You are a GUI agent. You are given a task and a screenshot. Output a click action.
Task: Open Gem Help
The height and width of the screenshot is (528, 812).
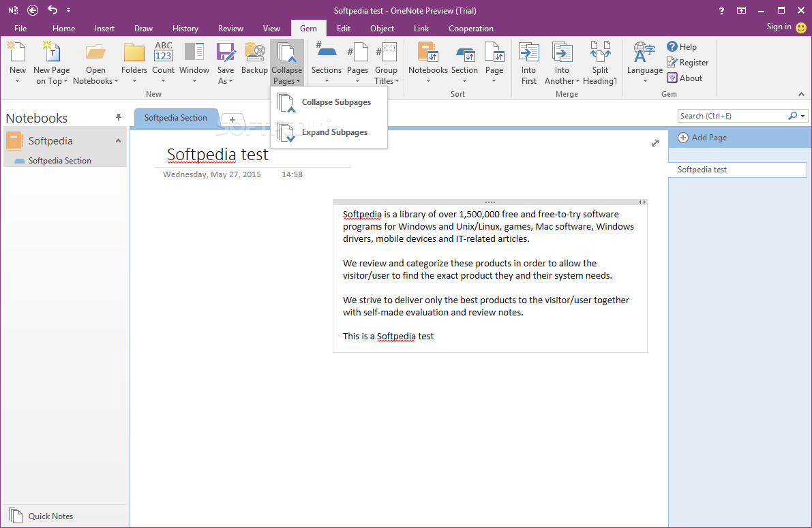click(x=682, y=46)
